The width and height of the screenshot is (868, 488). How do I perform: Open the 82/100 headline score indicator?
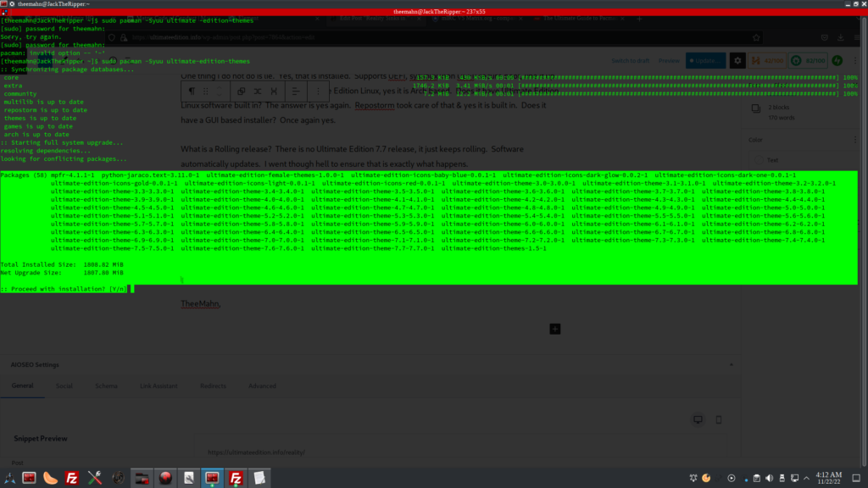coord(808,61)
